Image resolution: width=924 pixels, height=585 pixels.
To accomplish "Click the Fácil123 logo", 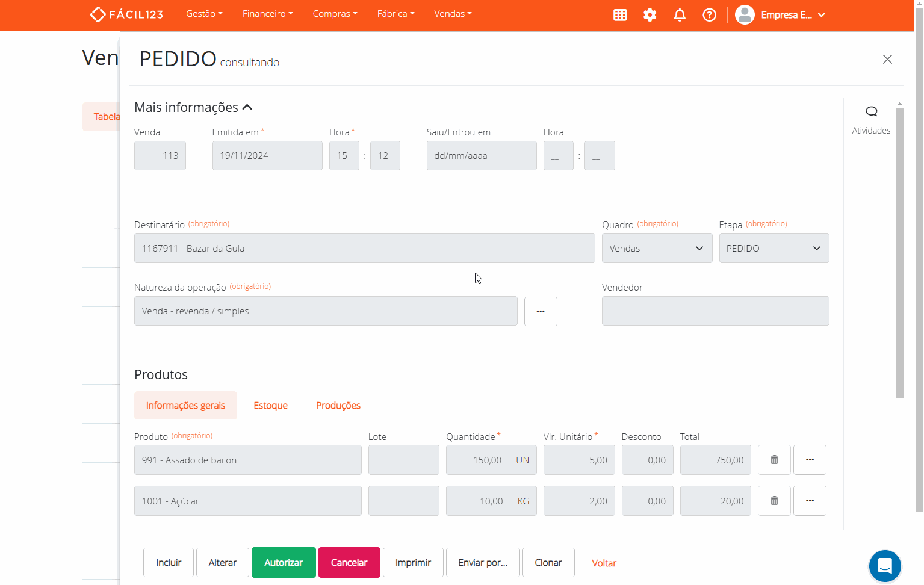I will (x=126, y=14).
